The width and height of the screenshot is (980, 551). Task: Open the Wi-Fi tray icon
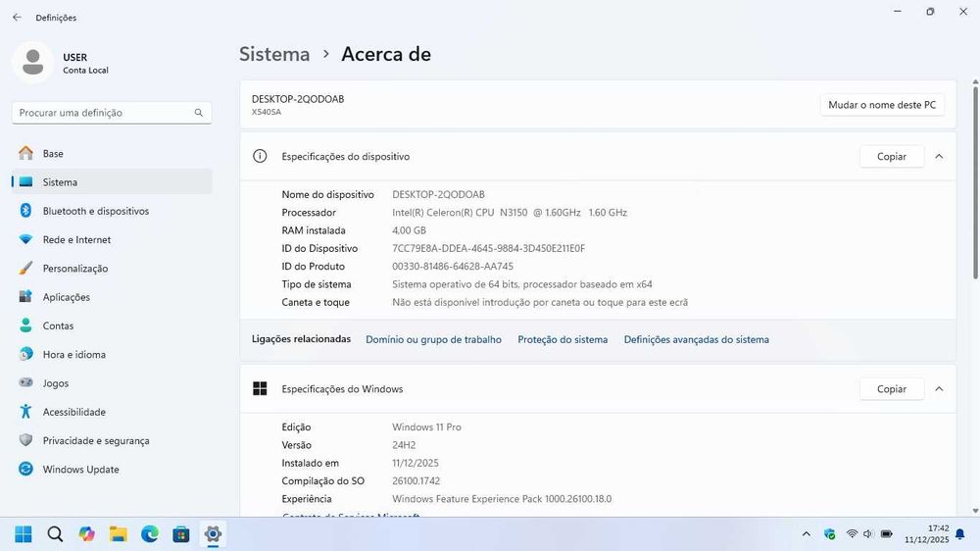pos(852,533)
